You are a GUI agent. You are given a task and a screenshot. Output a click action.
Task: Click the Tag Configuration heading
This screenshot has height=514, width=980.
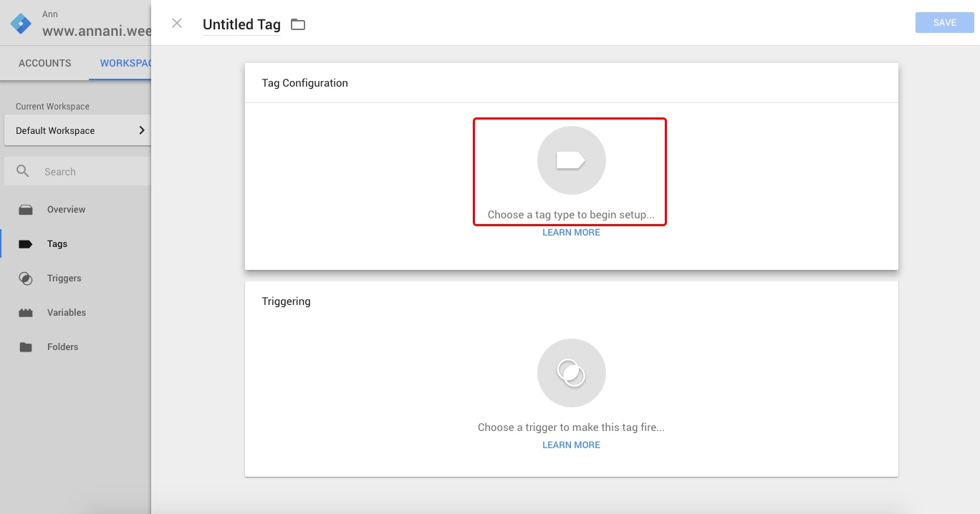click(305, 83)
